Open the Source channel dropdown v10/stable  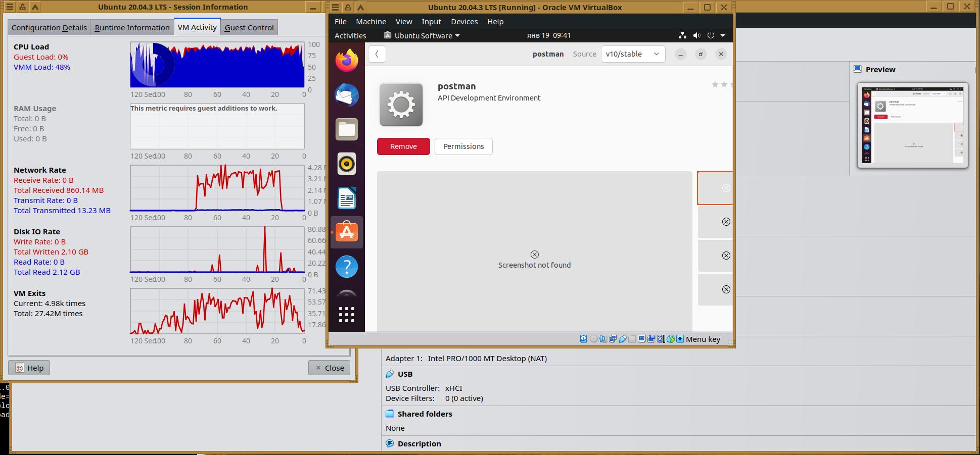tap(633, 54)
